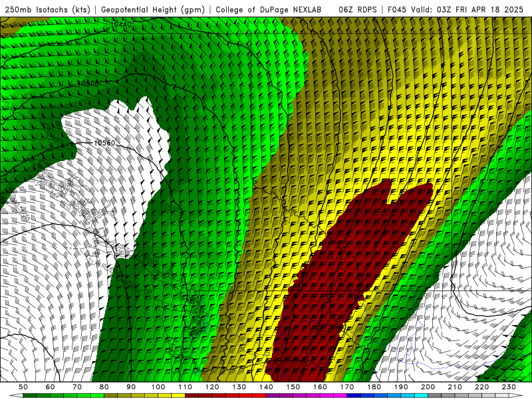Select the bright magenta swatch just before 170
The height and width of the screenshot is (399, 532).
[340, 396]
